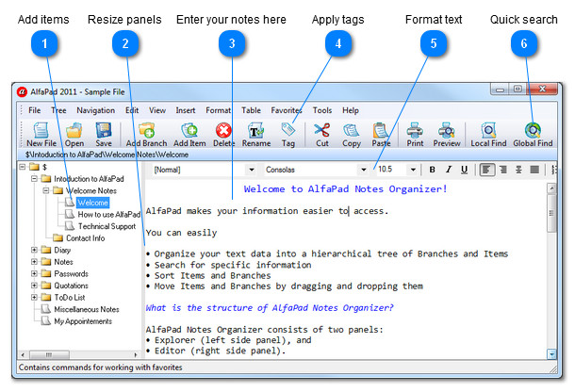Viewport: 575px width, 392px height.
Task: Toggle underline formatting
Action: click(465, 170)
